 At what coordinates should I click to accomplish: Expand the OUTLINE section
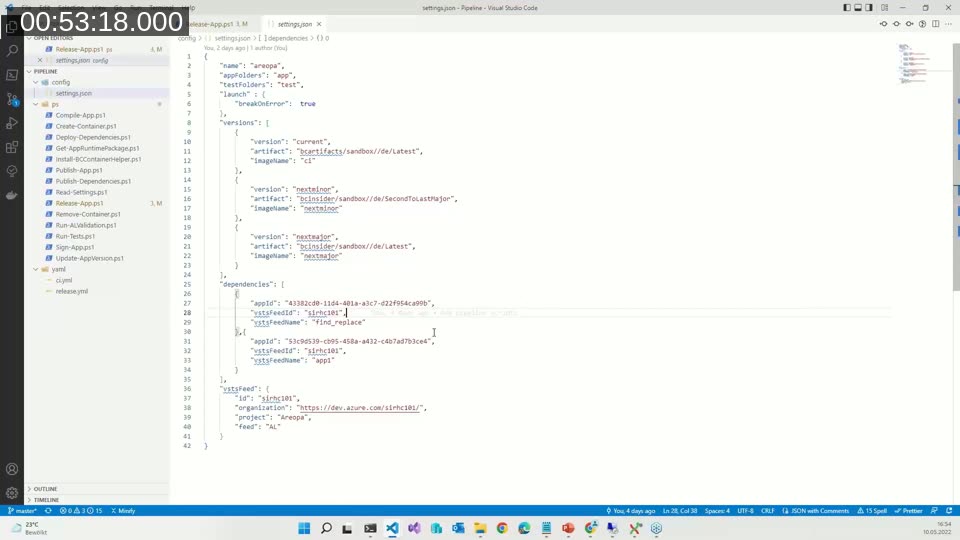[x=97, y=489]
